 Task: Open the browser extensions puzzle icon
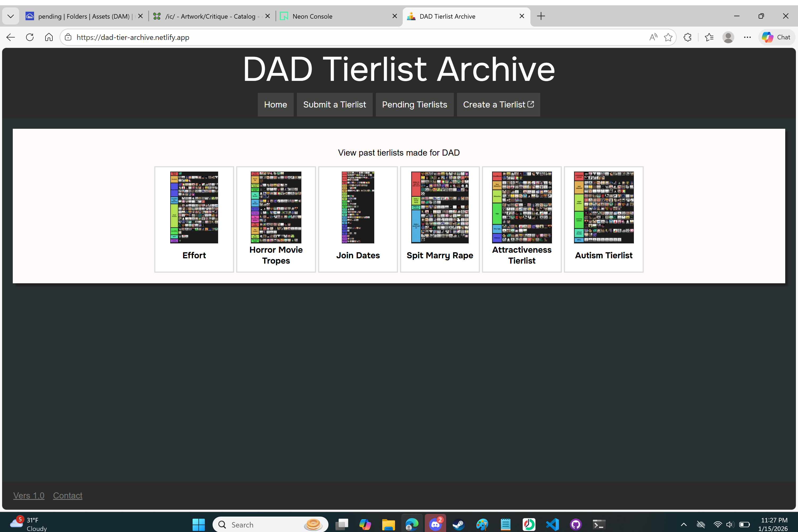tap(687, 37)
